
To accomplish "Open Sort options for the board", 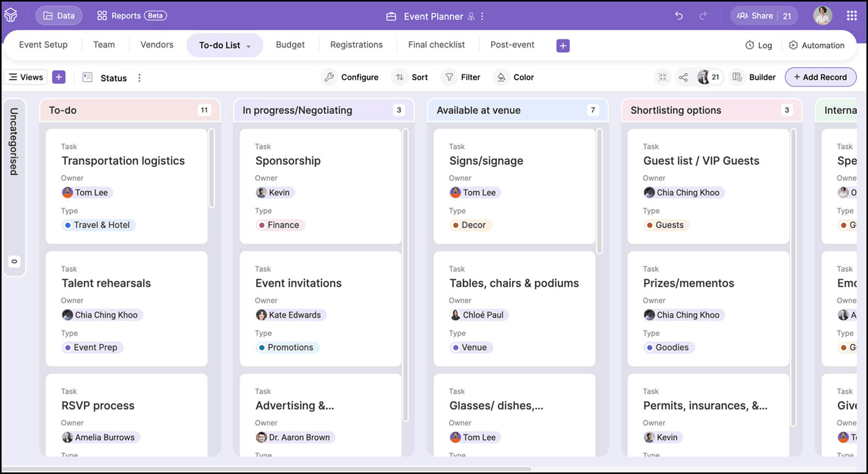I will tap(410, 77).
